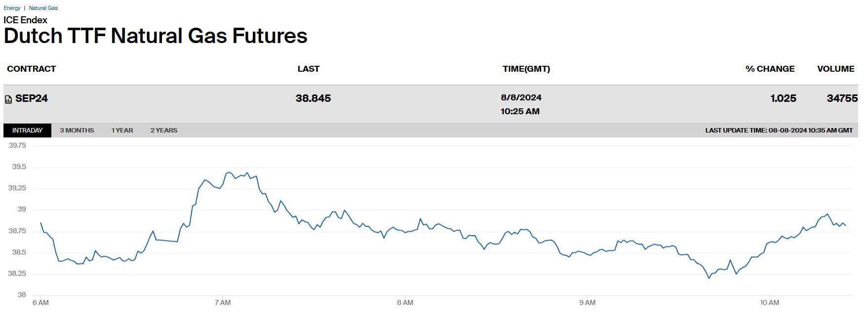Click the 10 AM x-axis label
This screenshot has width=868, height=314.
[769, 303]
